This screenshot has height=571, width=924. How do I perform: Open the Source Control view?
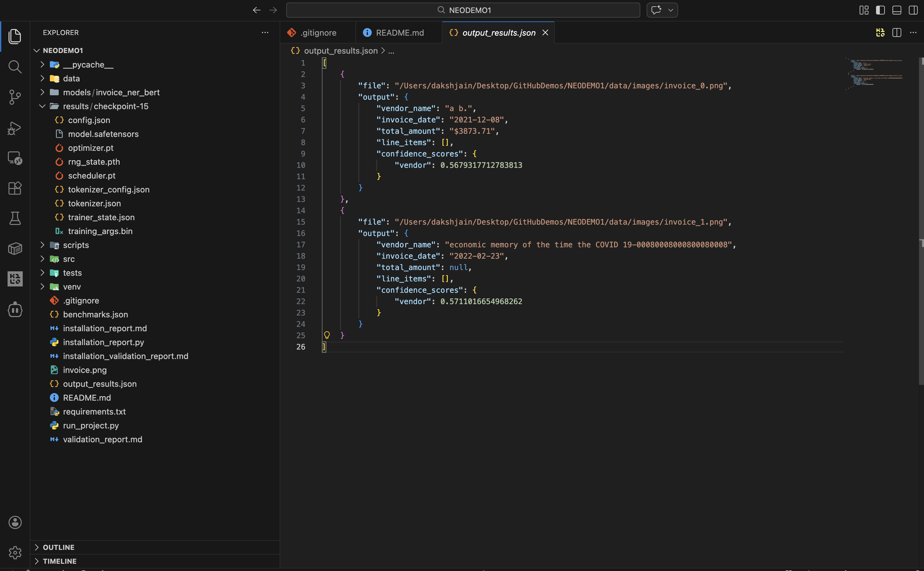click(x=15, y=97)
